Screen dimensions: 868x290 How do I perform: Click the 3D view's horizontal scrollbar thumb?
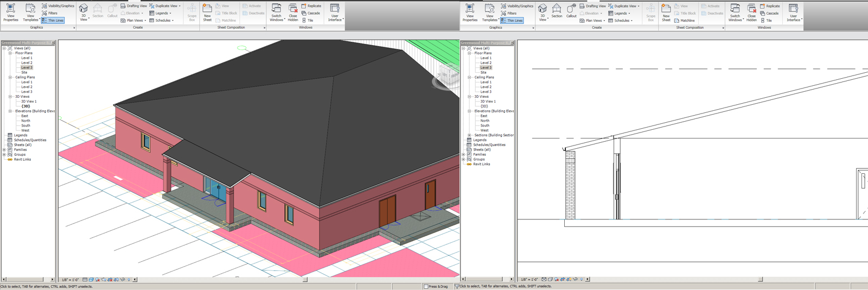(x=305, y=280)
